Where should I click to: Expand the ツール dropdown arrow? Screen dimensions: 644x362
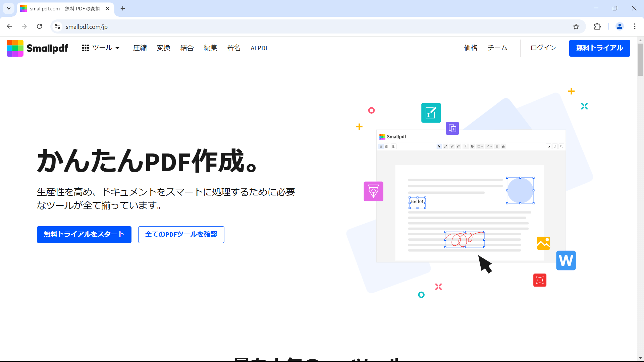coord(117,48)
